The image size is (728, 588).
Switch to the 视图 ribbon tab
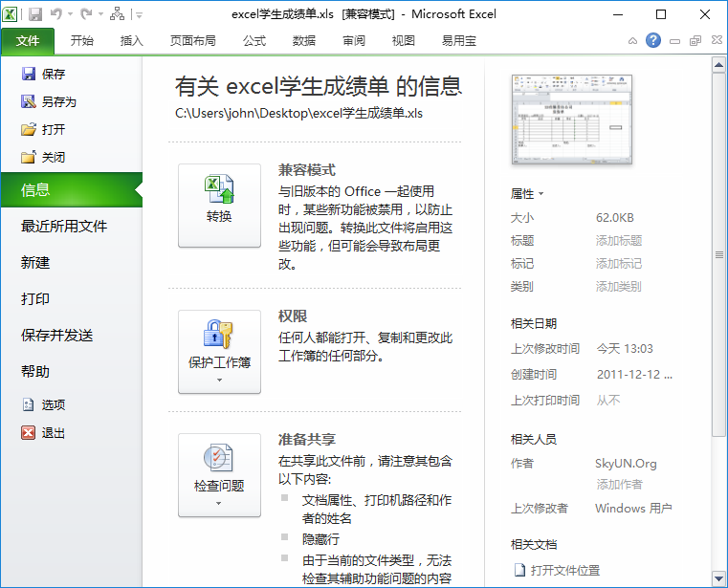point(404,41)
